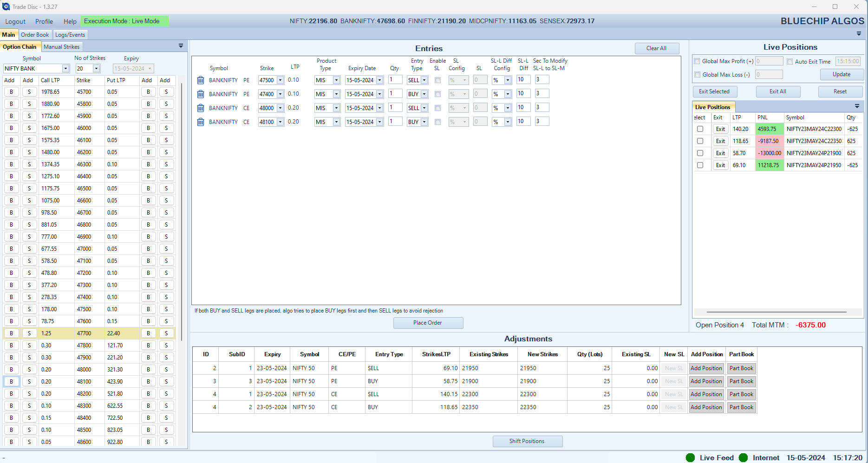868x463 pixels.
Task: Click the Execution Mode : Live Mode label
Action: tap(124, 21)
